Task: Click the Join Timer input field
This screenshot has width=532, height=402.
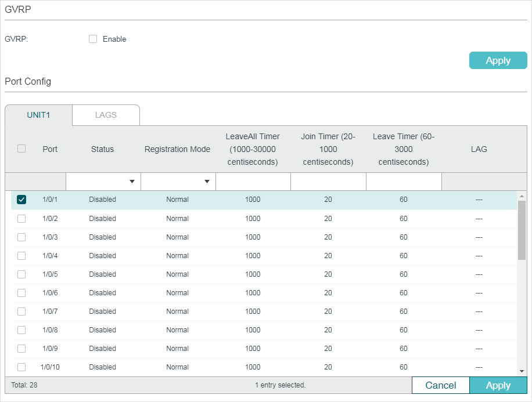Action: coord(328,182)
